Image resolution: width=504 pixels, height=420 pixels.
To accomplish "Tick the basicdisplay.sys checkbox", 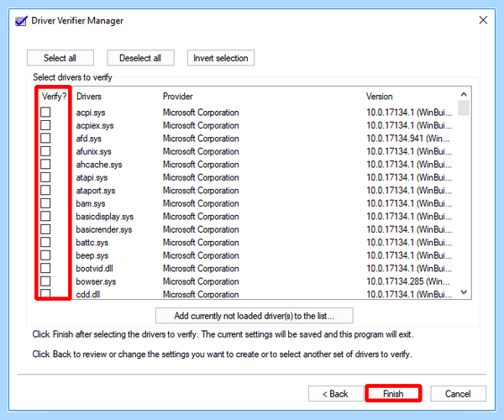I will (45, 216).
